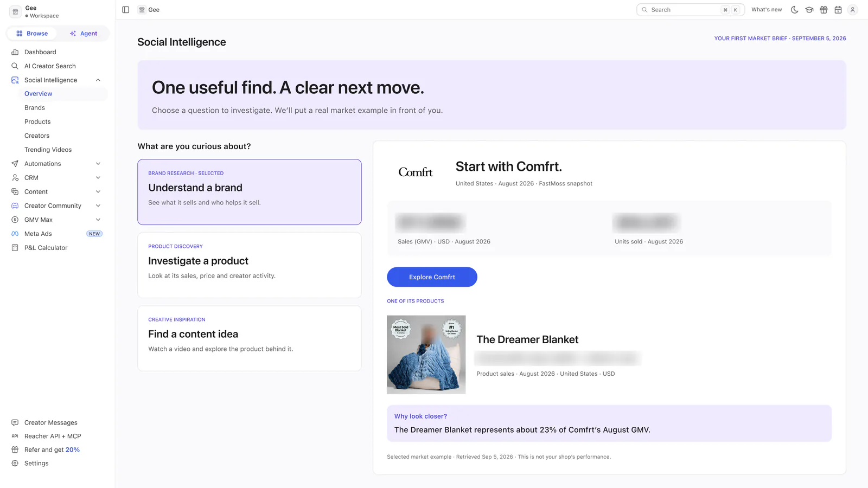Viewport: 868px width, 488px height.
Task: Expand the Automations submenu chevron
Action: tap(98, 164)
